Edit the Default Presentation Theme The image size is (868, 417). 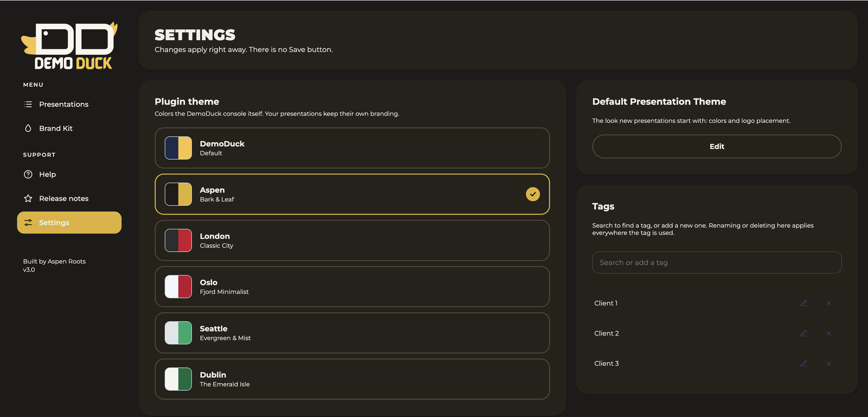(717, 147)
